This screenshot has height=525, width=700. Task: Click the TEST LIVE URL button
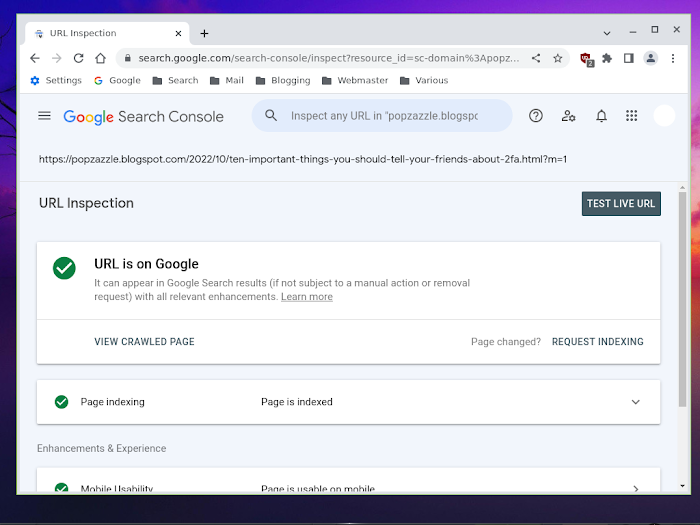coord(621,204)
